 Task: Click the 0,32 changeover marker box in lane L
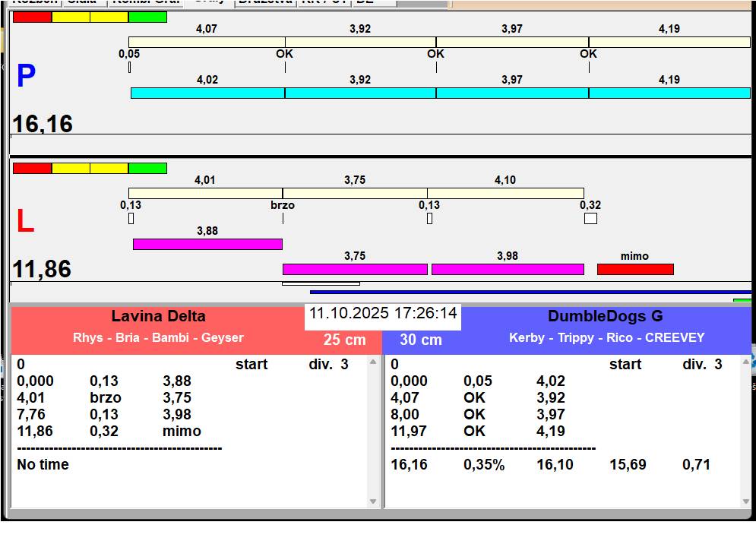click(x=590, y=219)
